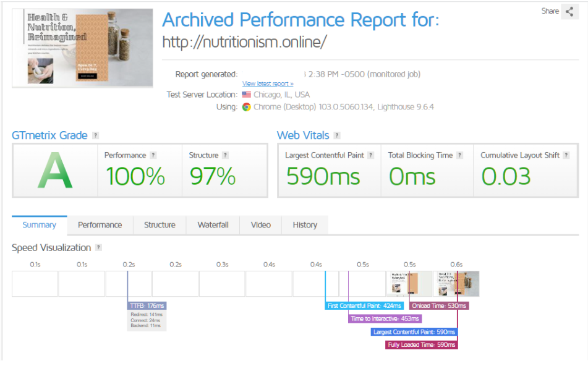The image size is (588, 371).
Task: Click Onload Time: 530ms marker
Action: point(439,305)
